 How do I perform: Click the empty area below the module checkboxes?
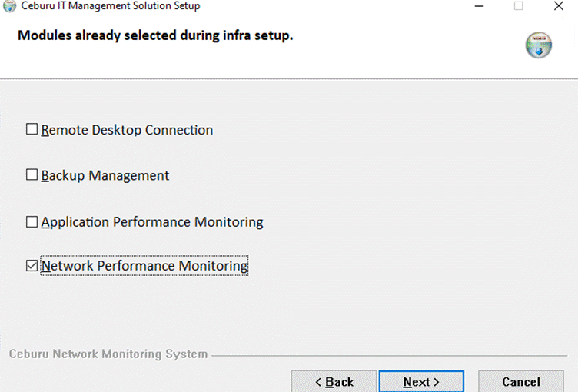coord(287,311)
